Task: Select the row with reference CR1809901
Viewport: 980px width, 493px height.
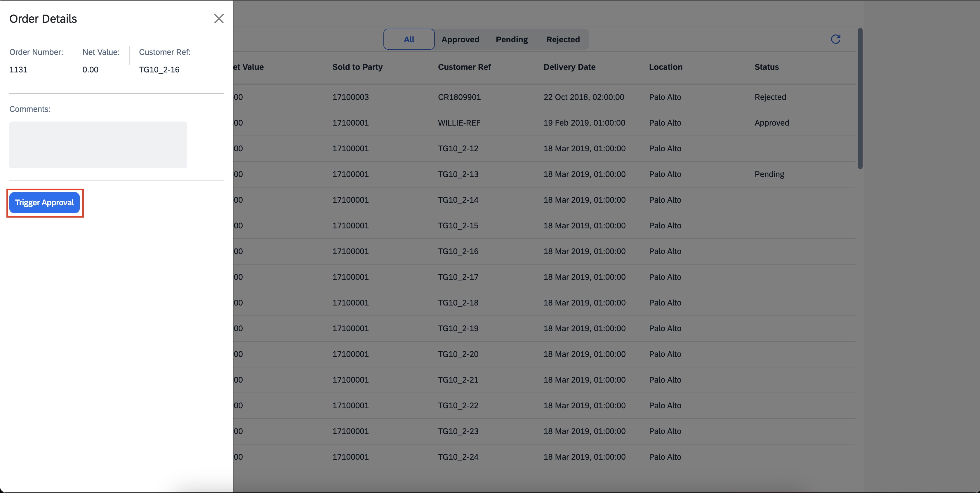Action: [459, 97]
